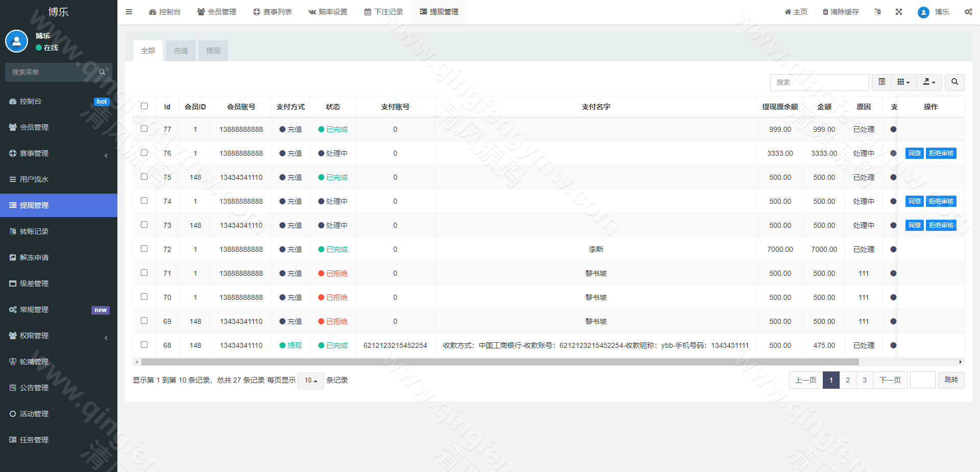The width and height of the screenshot is (980, 472).
Task: Type in the 搜索 search field above the table
Action: (819, 82)
